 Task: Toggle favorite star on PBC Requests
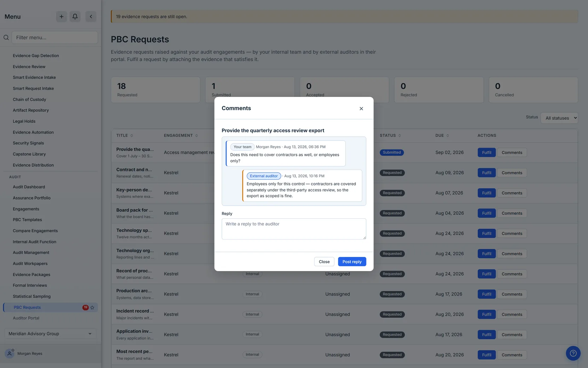92,307
